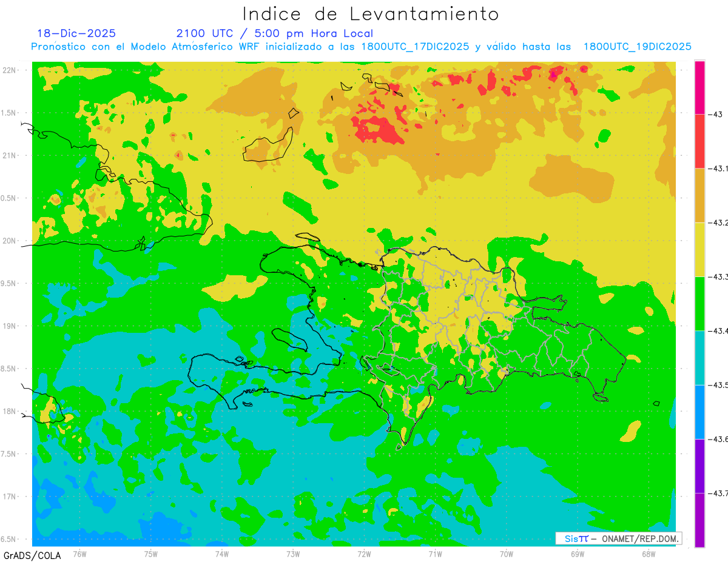
Task: Select the '19N' latitude label
Action: click(x=10, y=326)
